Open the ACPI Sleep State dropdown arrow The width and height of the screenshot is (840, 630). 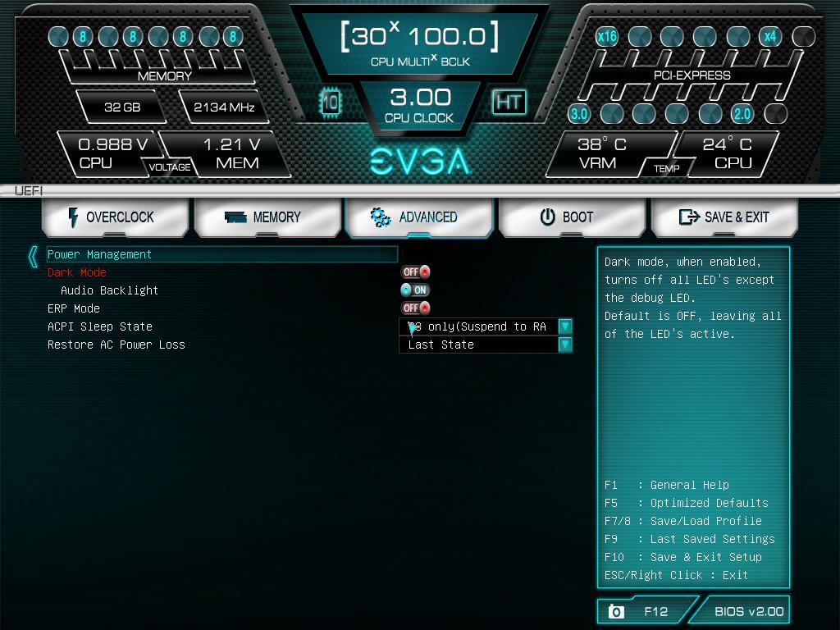pyautogui.click(x=564, y=326)
